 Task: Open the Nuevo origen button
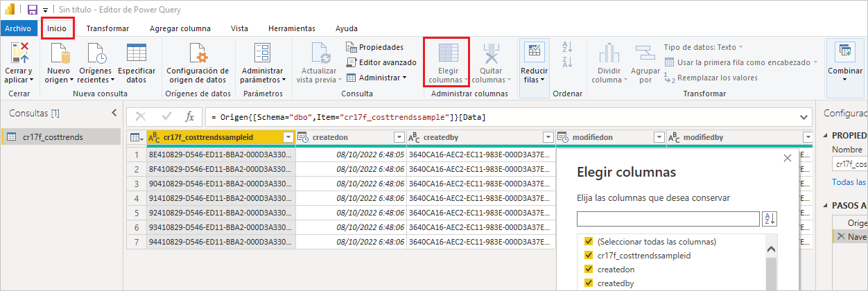tap(58, 63)
